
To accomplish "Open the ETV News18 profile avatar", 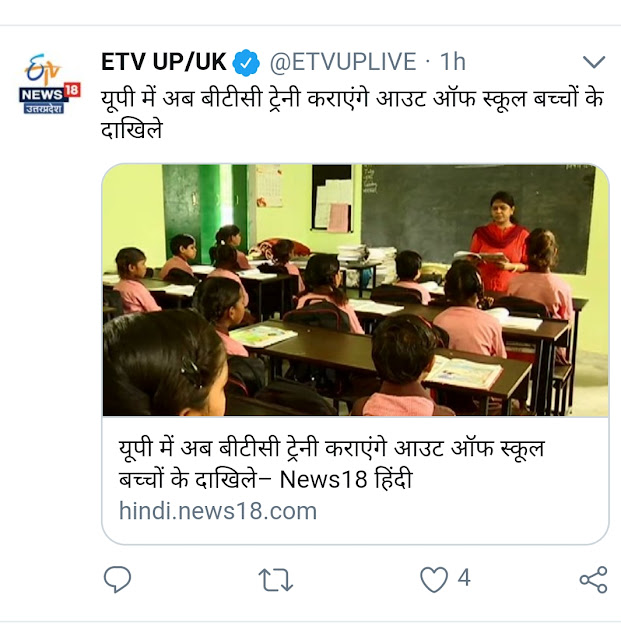I will tap(49, 84).
